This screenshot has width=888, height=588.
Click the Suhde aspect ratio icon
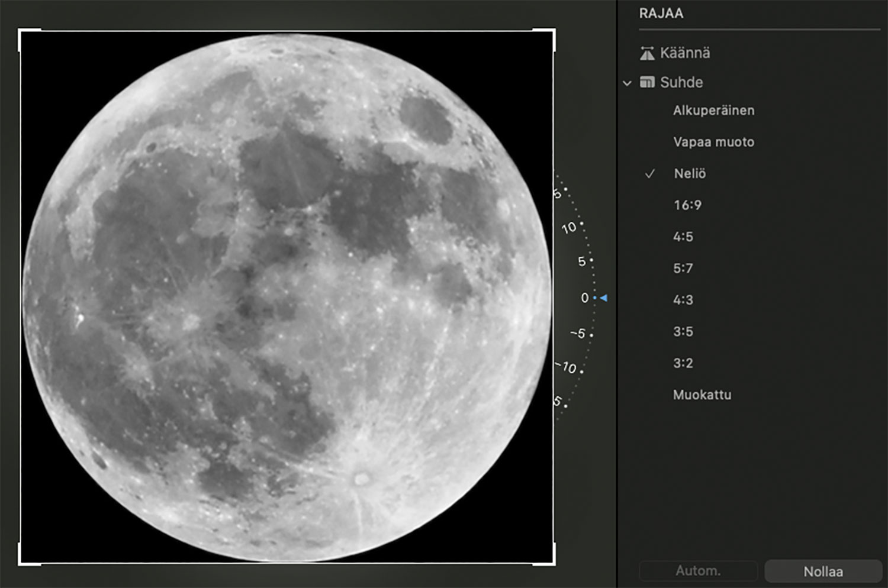coord(647,82)
